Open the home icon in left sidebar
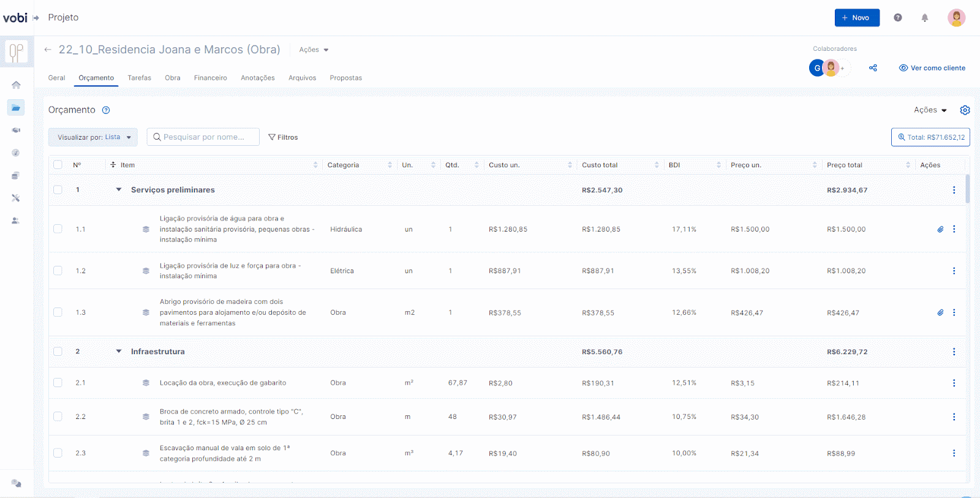 click(x=16, y=85)
